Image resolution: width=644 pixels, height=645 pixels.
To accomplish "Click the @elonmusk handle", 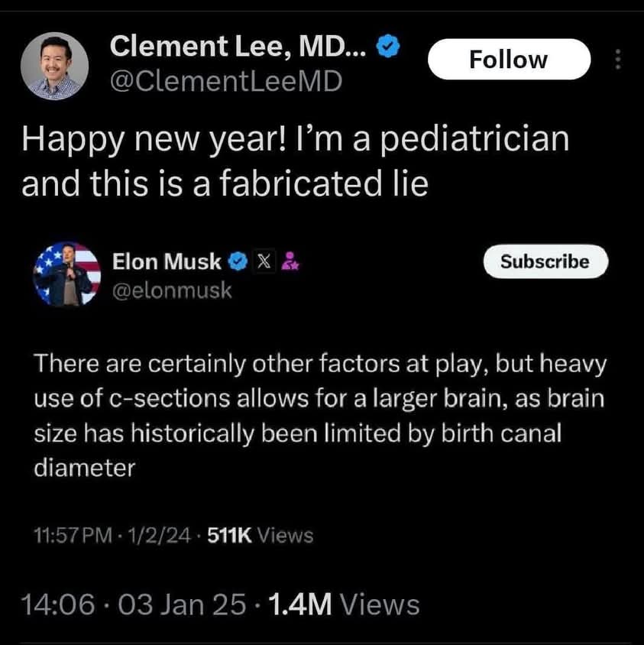I will click(x=171, y=290).
